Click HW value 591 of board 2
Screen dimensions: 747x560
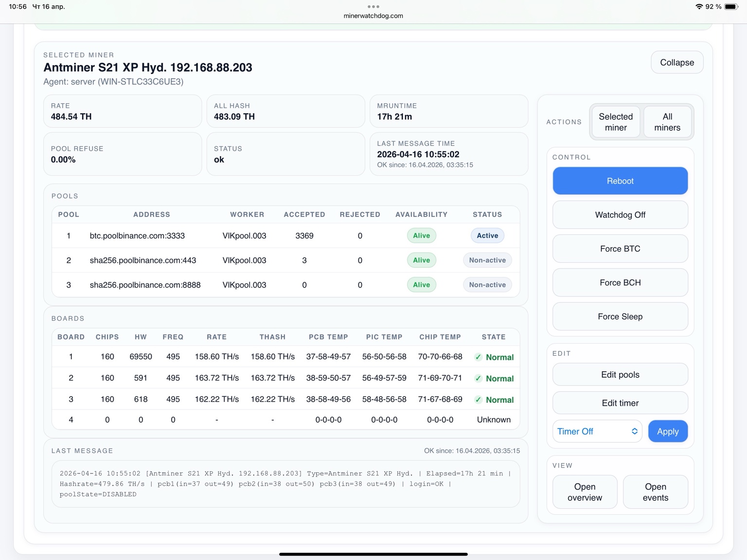141,378
